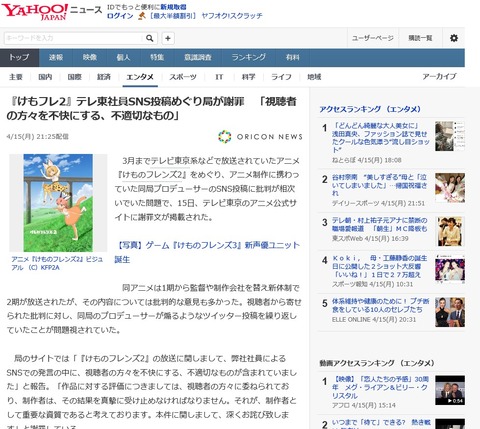Switch to the 国内 category

pyautogui.click(x=45, y=77)
